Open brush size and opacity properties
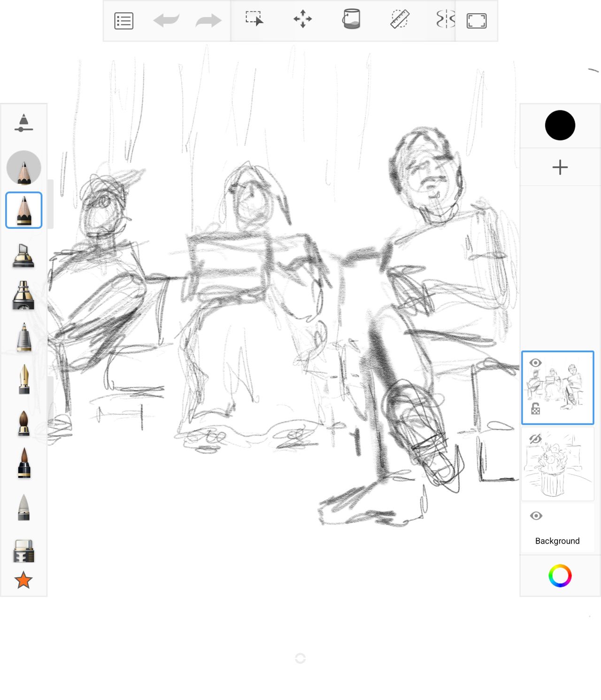Image resolution: width=601 pixels, height=700 pixels. (23, 123)
